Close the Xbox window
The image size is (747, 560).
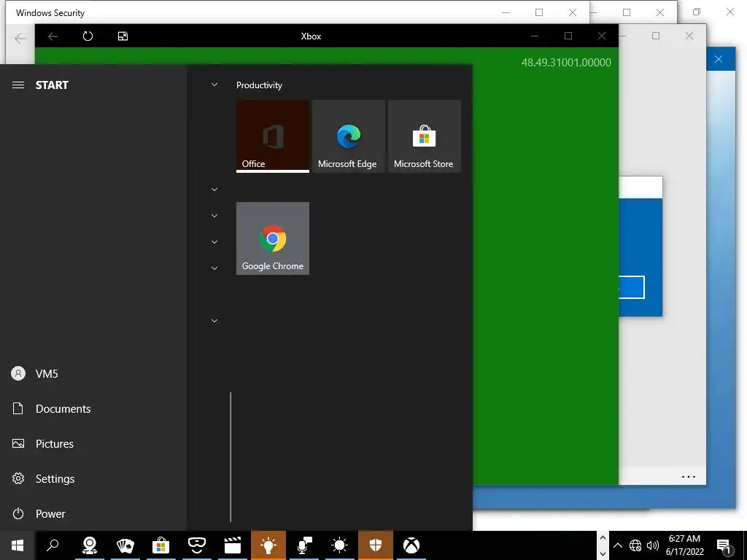point(602,36)
